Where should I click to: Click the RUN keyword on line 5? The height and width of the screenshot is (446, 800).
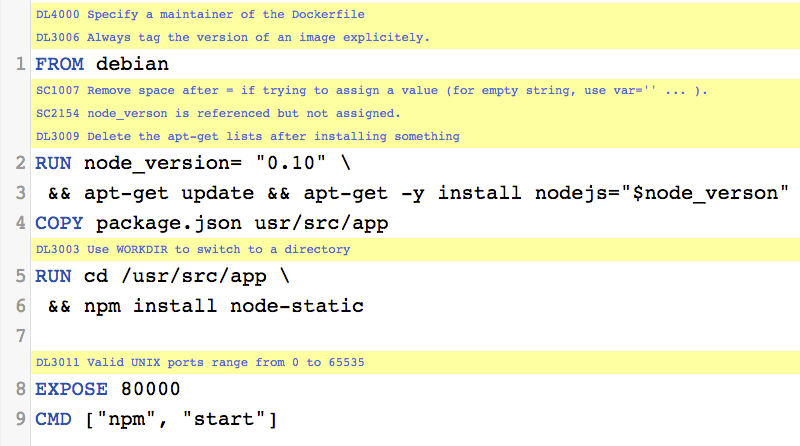coord(54,276)
